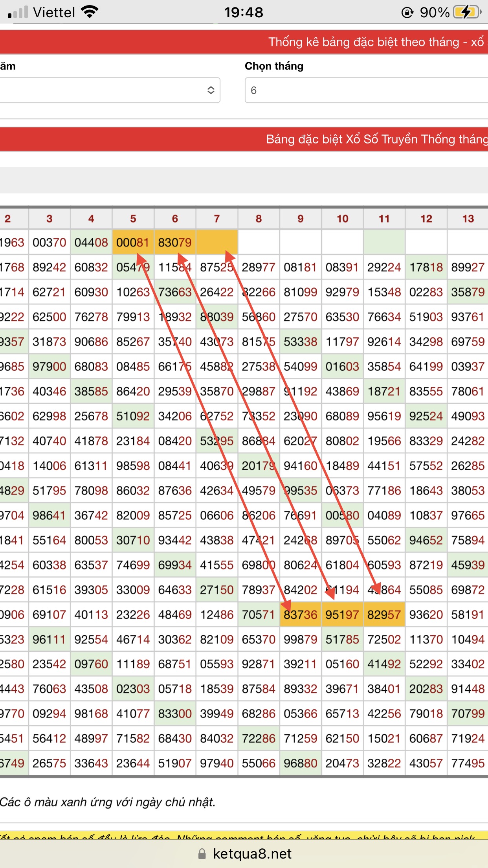This screenshot has width=488, height=868.
Task: Select highlighted cell 82957
Action: click(x=384, y=614)
